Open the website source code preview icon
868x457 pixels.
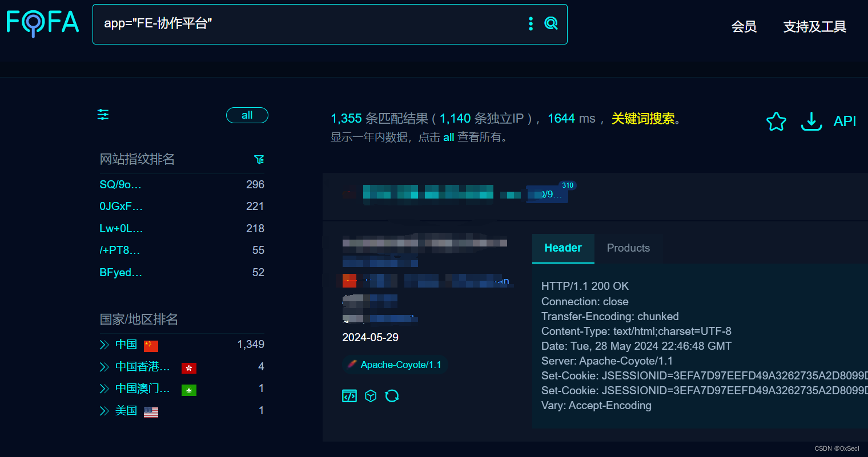point(349,395)
